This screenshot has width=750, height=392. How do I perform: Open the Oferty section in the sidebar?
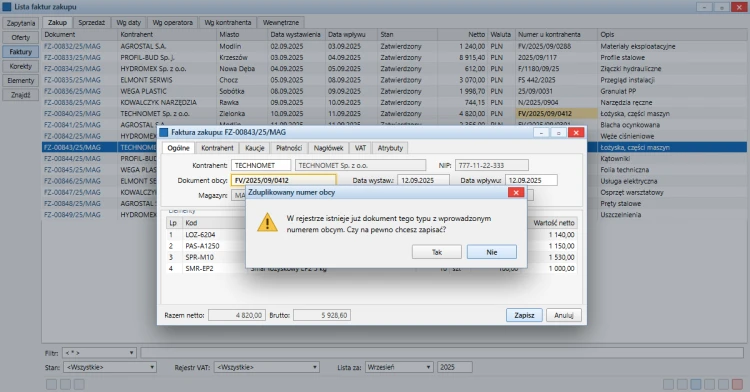tap(21, 37)
